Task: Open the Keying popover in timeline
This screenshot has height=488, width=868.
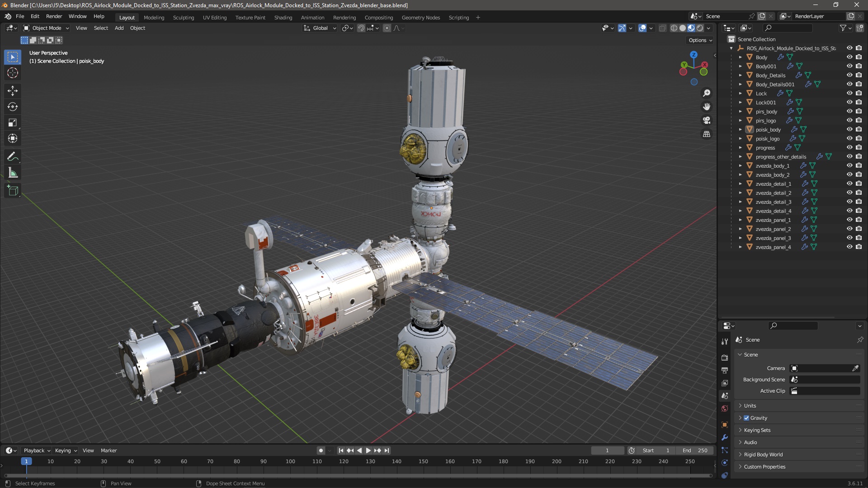Action: (x=66, y=450)
